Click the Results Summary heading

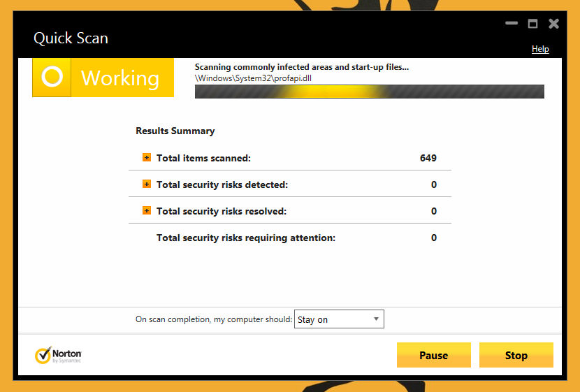[175, 131]
